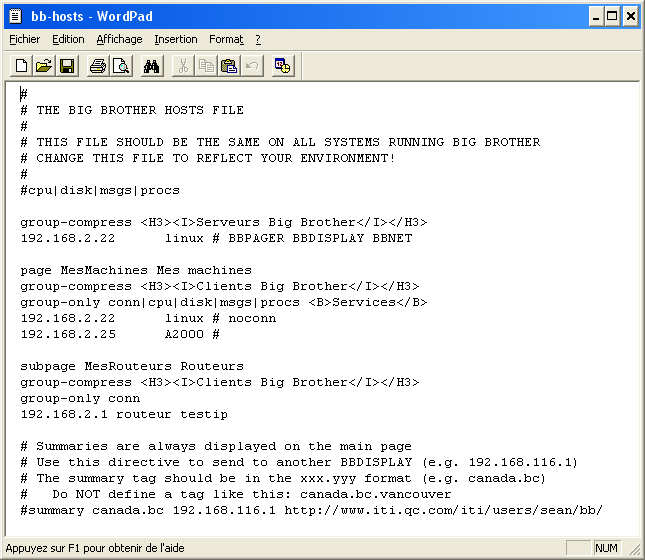The height and width of the screenshot is (560, 645).
Task: Open the Edition menu
Action: [68, 39]
